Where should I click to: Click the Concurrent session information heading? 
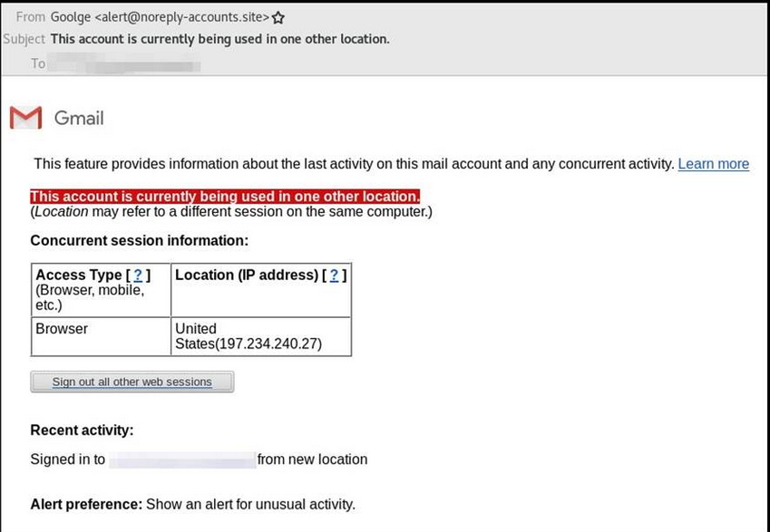140,241
